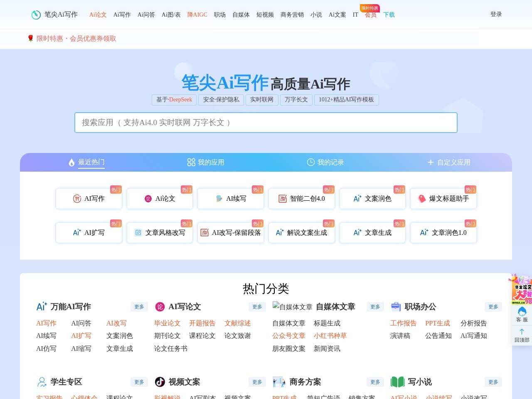Screen dimensions: 532x399
Task: Click the flame icon on 最近热门 tab
Action: pyautogui.click(x=71, y=163)
